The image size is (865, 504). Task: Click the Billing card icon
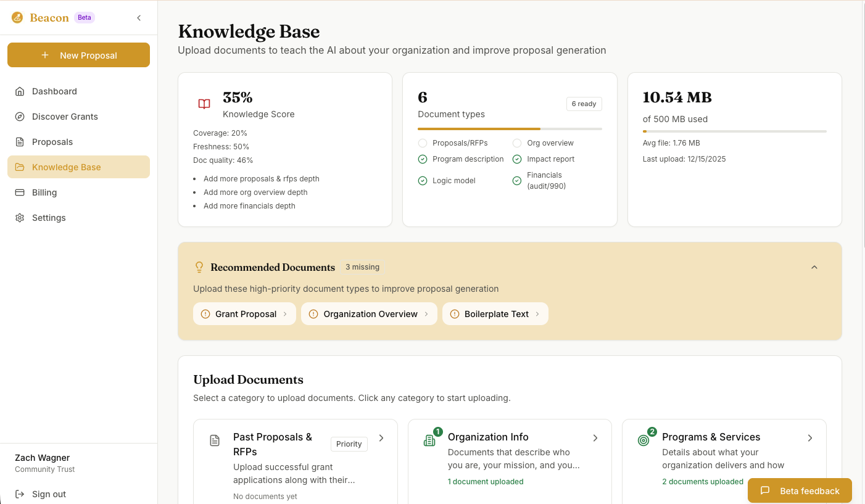point(20,192)
